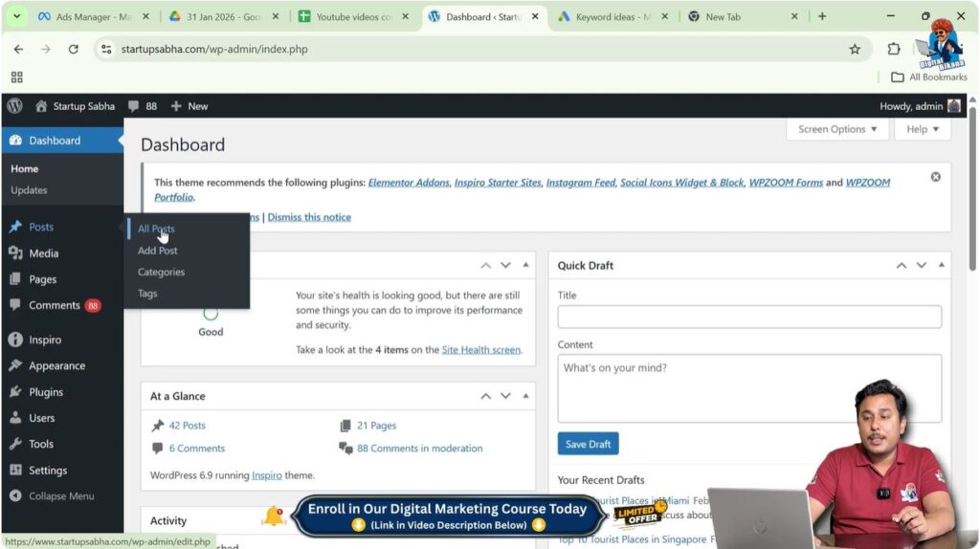980x549 pixels.
Task: Open Startup Sabha site home icon
Action: click(41, 105)
